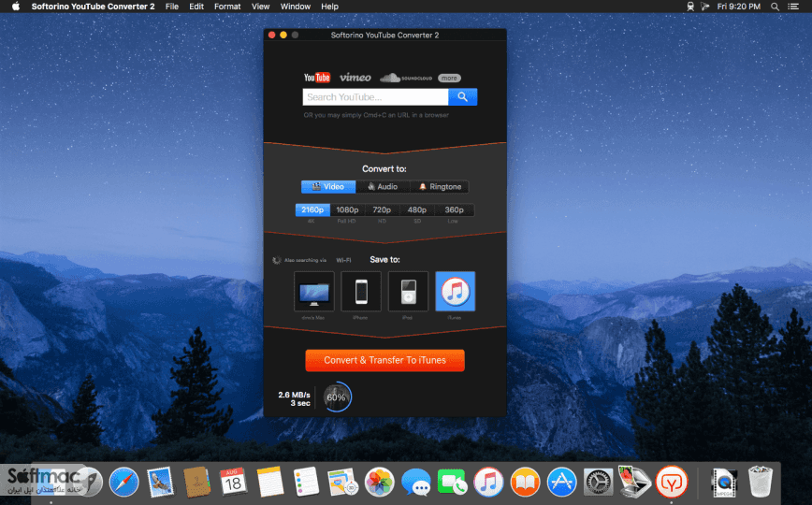Switch conversion type to Video
Viewport: 812px width, 505px height.
[x=328, y=186]
